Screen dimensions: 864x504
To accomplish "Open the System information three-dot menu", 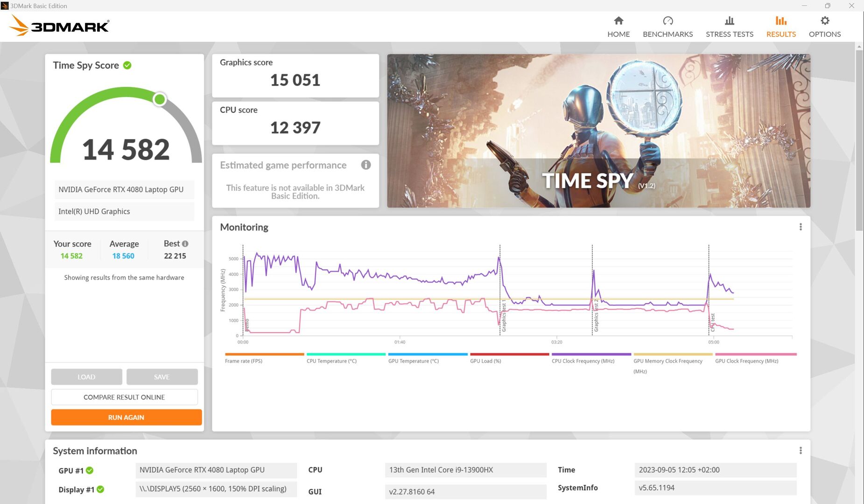I will pos(801,450).
